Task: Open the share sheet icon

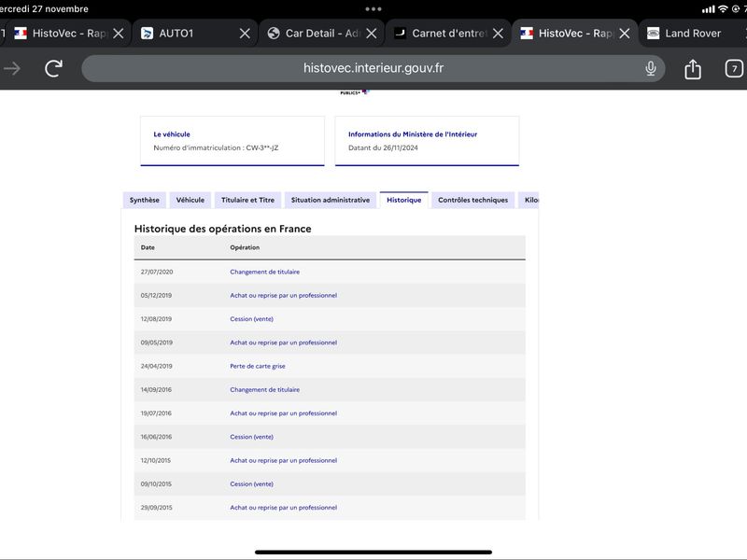Action: click(x=693, y=68)
